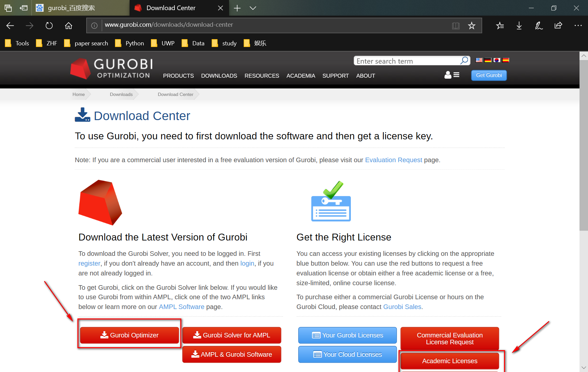Click AMPL & Gurobi Software button
Viewport: 588px width, 372px height.
pyautogui.click(x=232, y=354)
